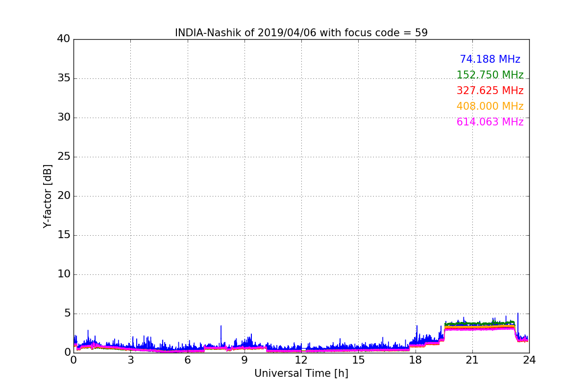Click the plot title 'INDIA-Nashik of 2019/04/06'
The width and height of the screenshot is (588, 392).
click(x=301, y=33)
